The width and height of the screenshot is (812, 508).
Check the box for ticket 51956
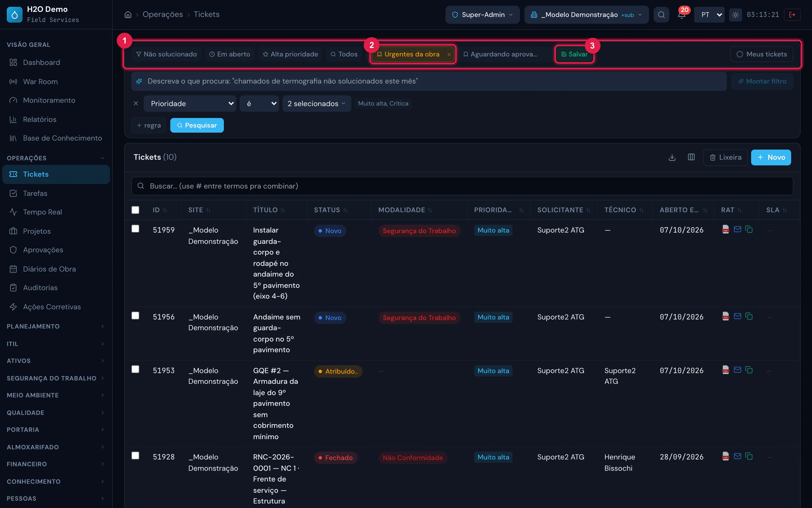(135, 316)
